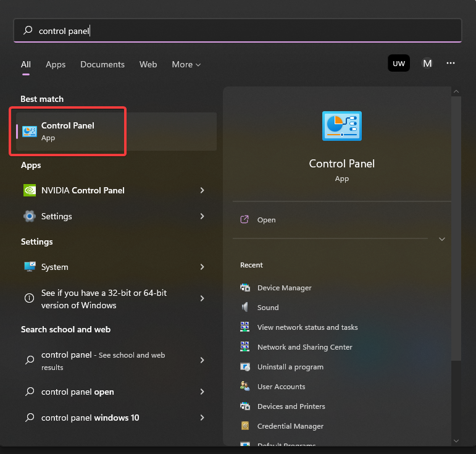Click the preview pane vertical scrollbar thumb

[x=456, y=229]
